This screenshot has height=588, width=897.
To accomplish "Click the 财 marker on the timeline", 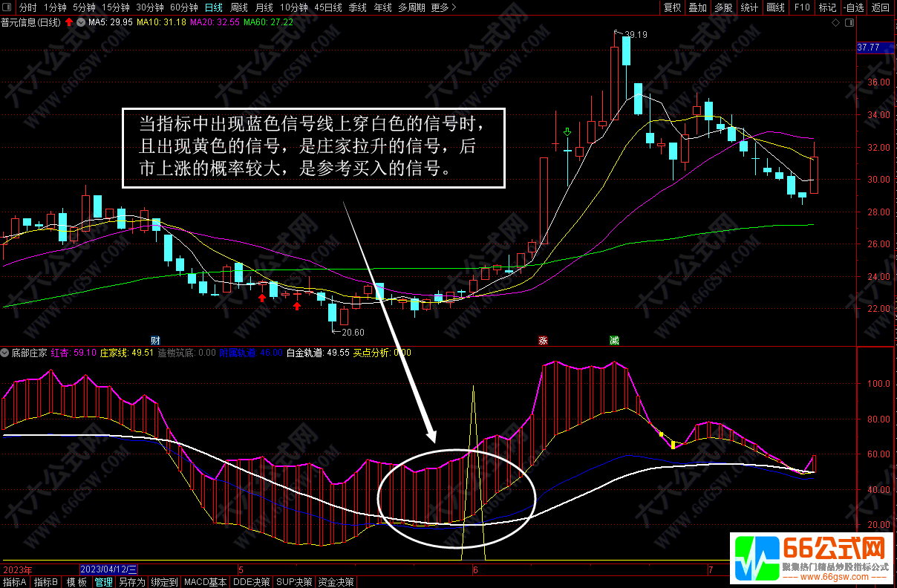I will point(155,340).
